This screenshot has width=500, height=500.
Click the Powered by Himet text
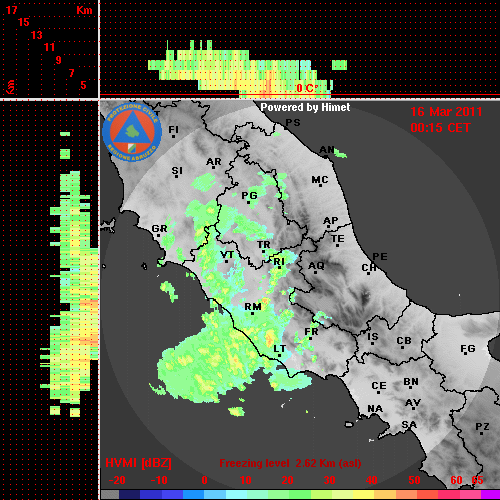[x=305, y=107]
